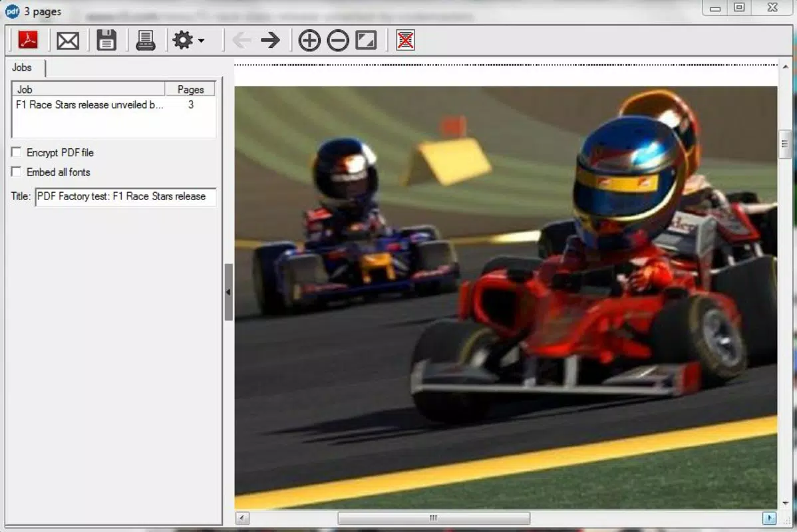Viewport: 797px width, 532px height.
Task: Sort by the Pages column header
Action: 190,89
